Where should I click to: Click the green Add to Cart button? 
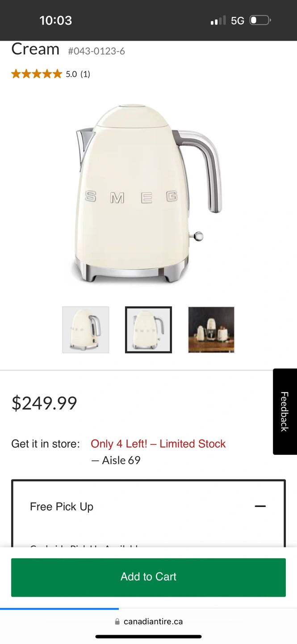tap(148, 577)
